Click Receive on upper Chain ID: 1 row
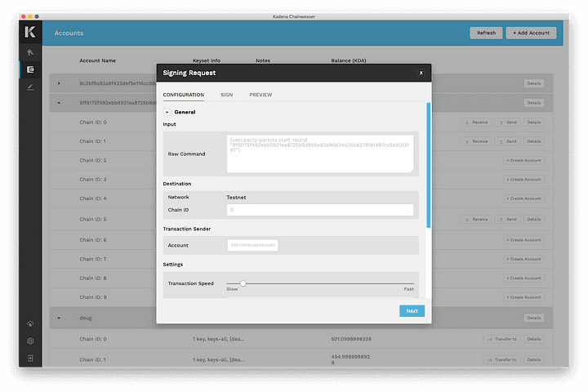 [x=476, y=141]
